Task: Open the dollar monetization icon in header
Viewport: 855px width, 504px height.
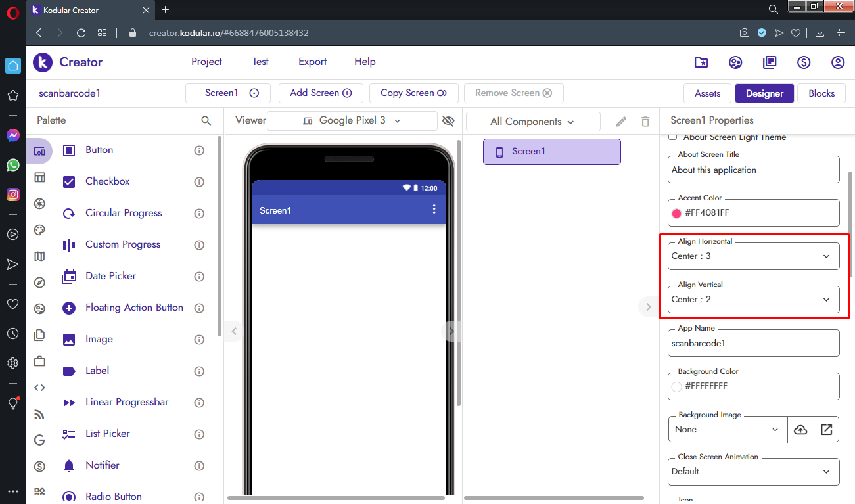Action: 804,62
